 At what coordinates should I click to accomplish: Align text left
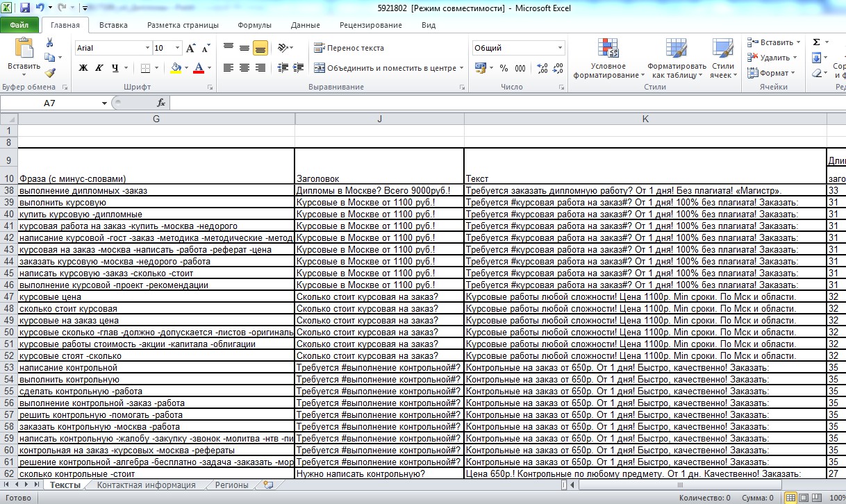pos(229,68)
